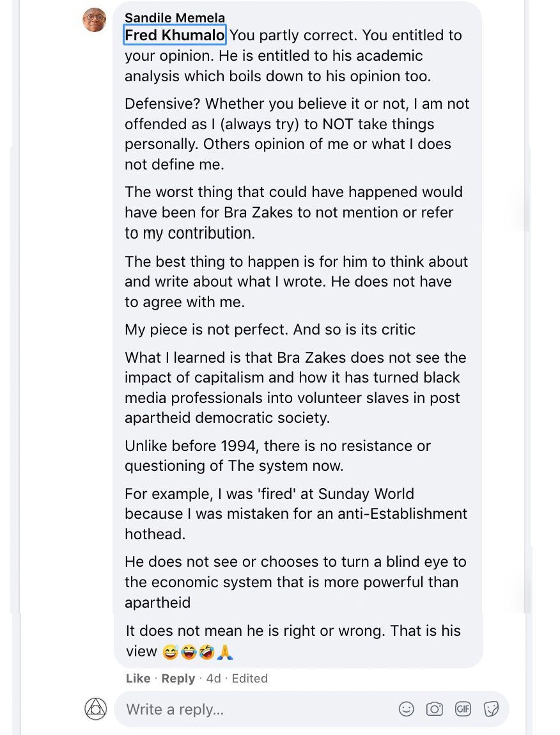Open the emoji picker in reply box

[406, 709]
